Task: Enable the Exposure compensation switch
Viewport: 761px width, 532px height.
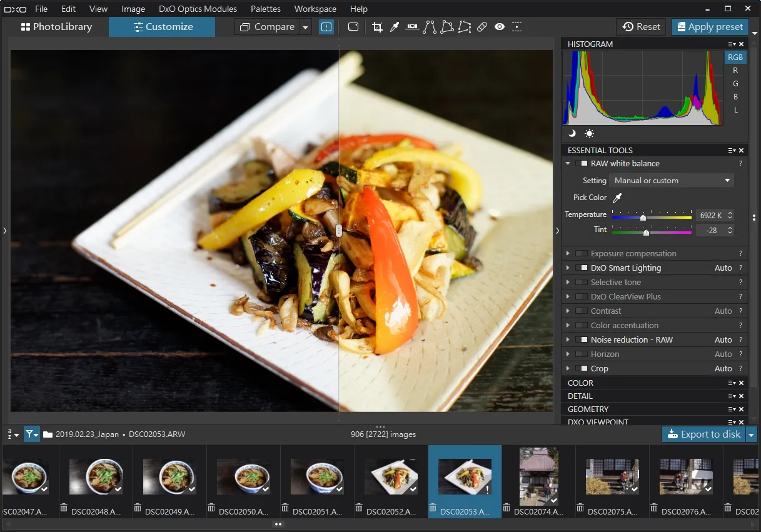Action: (x=582, y=254)
